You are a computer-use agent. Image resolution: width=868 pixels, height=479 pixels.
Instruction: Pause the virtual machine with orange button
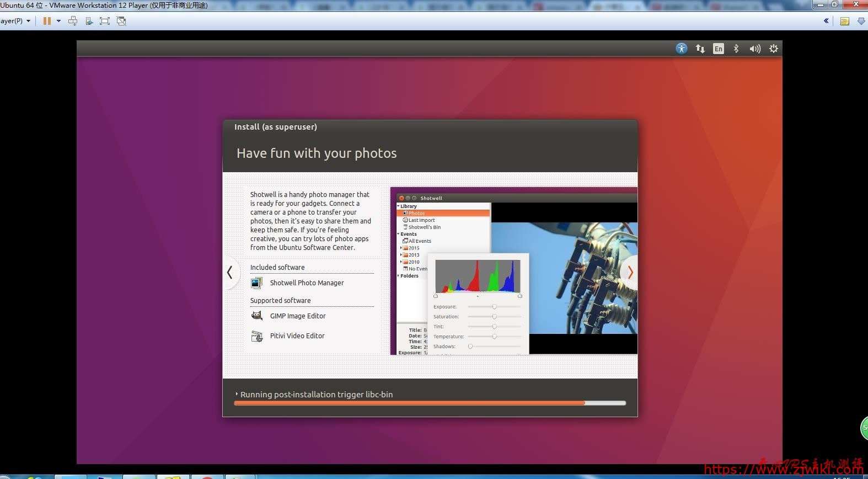tap(47, 21)
